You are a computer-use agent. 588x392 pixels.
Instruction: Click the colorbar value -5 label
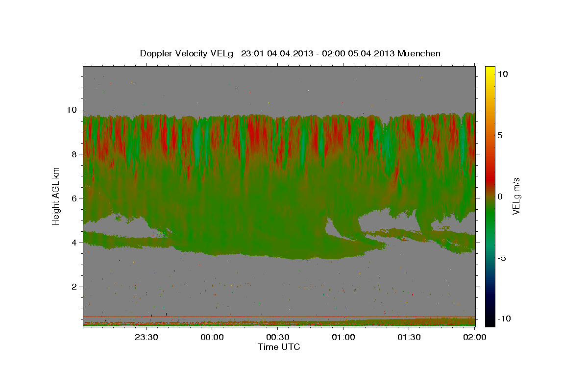point(502,257)
